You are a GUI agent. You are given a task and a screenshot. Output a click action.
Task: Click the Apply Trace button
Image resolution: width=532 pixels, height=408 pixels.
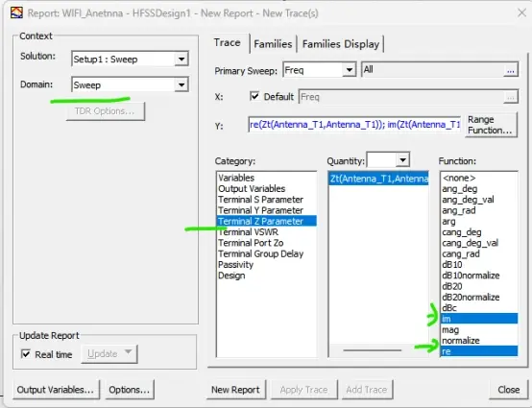coord(303,390)
